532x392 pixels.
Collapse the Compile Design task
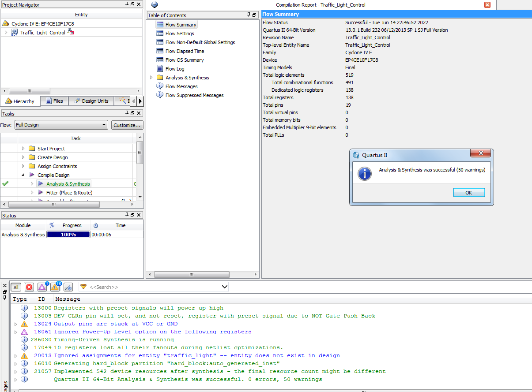coord(23,175)
